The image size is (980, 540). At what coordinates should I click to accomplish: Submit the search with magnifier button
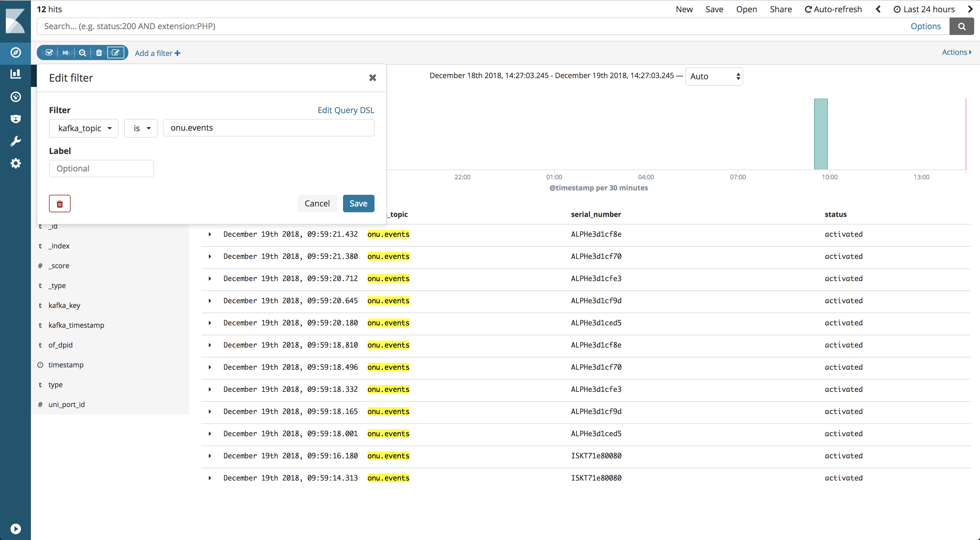pyautogui.click(x=961, y=26)
